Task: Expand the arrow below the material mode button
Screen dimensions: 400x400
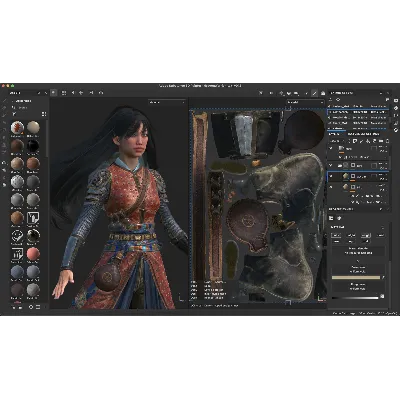Action: point(358,261)
